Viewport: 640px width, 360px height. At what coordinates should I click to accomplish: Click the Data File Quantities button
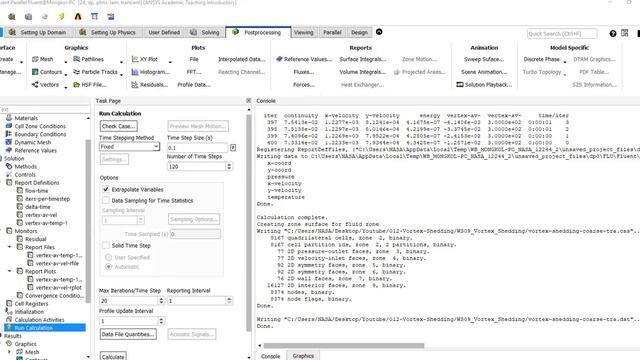(x=128, y=334)
